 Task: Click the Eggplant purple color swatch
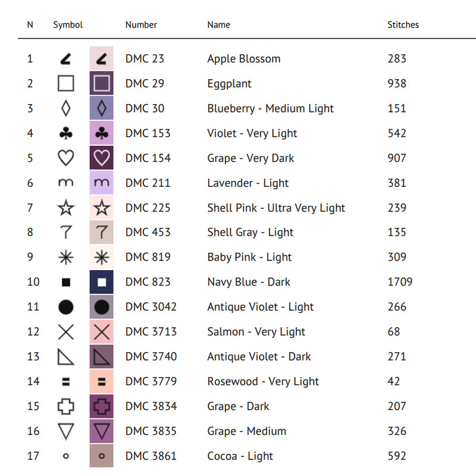click(x=102, y=83)
